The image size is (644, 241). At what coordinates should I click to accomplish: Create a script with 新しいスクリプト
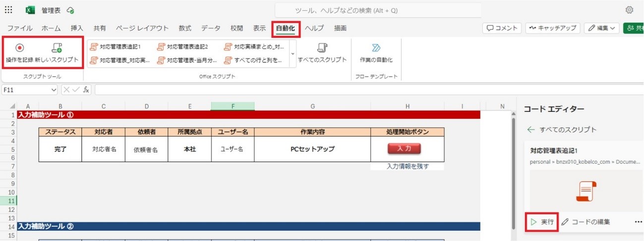(x=57, y=53)
